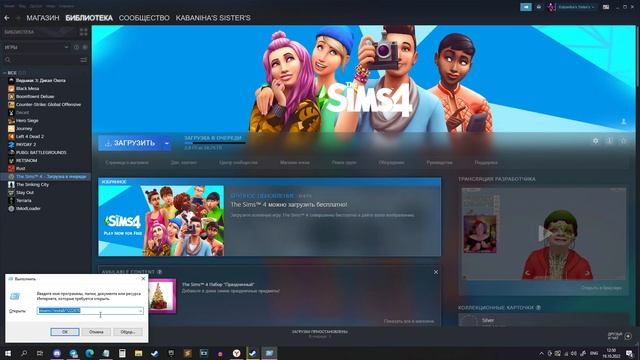Select PAYDAY 2 in games list
Image resolution: width=640 pixels, height=360 pixels.
pyautogui.click(x=26, y=144)
